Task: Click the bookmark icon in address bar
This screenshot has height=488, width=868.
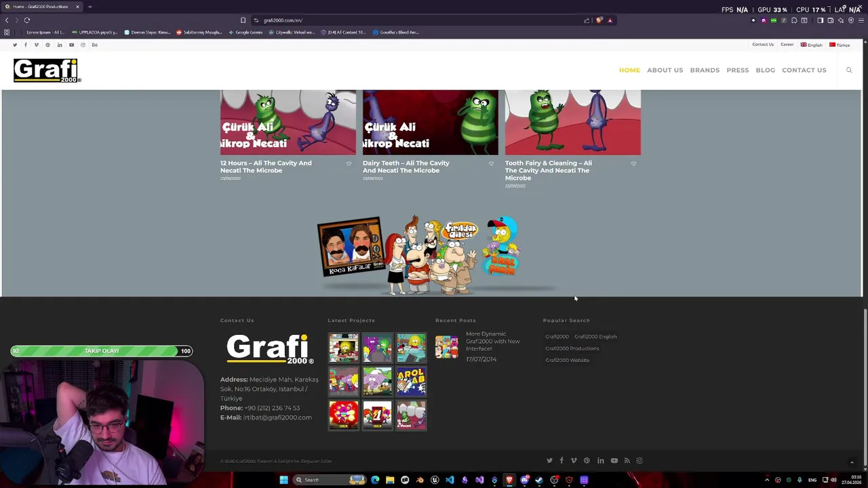Action: pyautogui.click(x=243, y=20)
